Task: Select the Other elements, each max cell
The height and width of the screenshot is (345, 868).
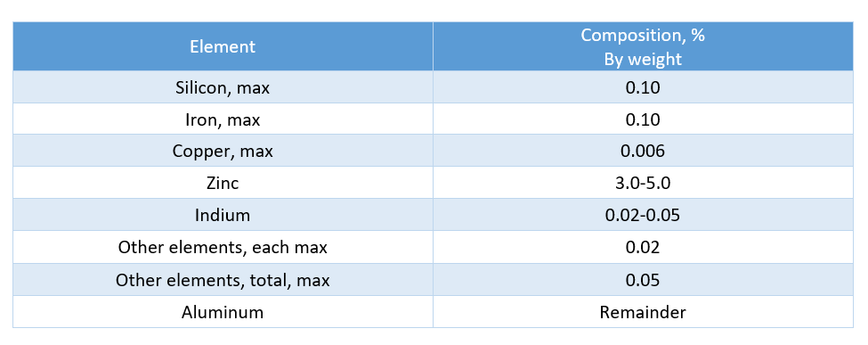Action: tap(223, 247)
